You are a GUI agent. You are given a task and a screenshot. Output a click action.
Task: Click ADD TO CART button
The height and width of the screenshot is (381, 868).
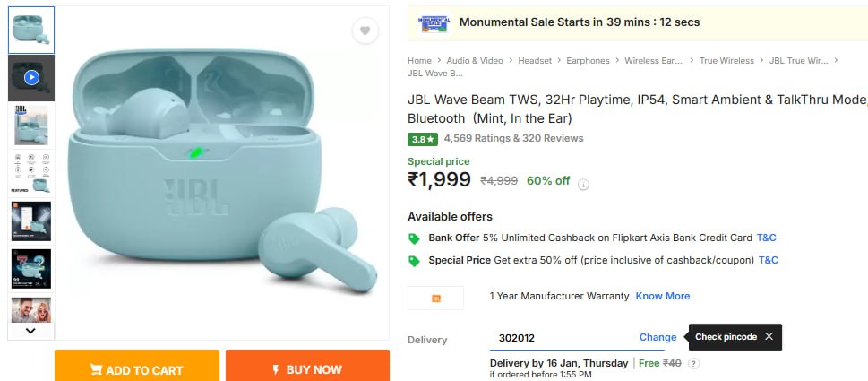(136, 369)
